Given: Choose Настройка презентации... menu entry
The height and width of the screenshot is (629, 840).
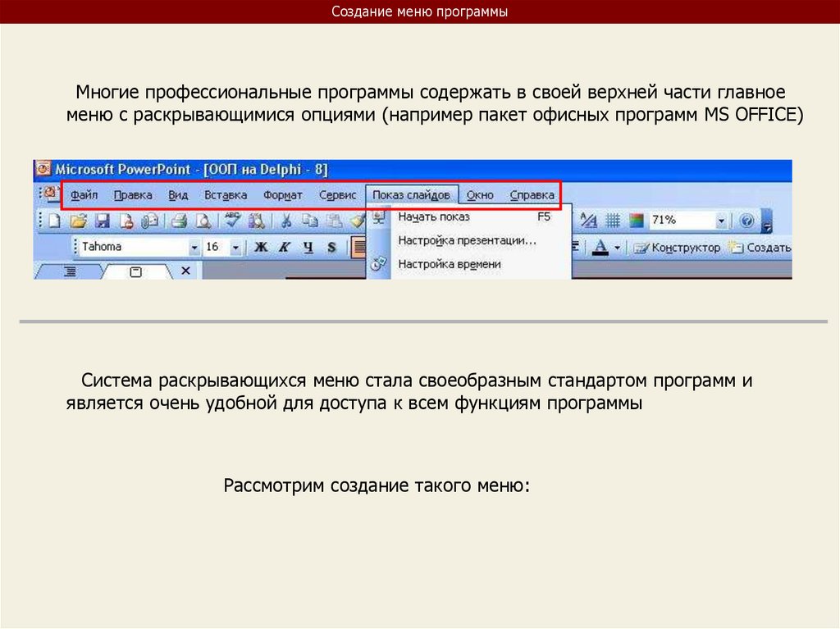Looking at the screenshot, I should pos(468,240).
